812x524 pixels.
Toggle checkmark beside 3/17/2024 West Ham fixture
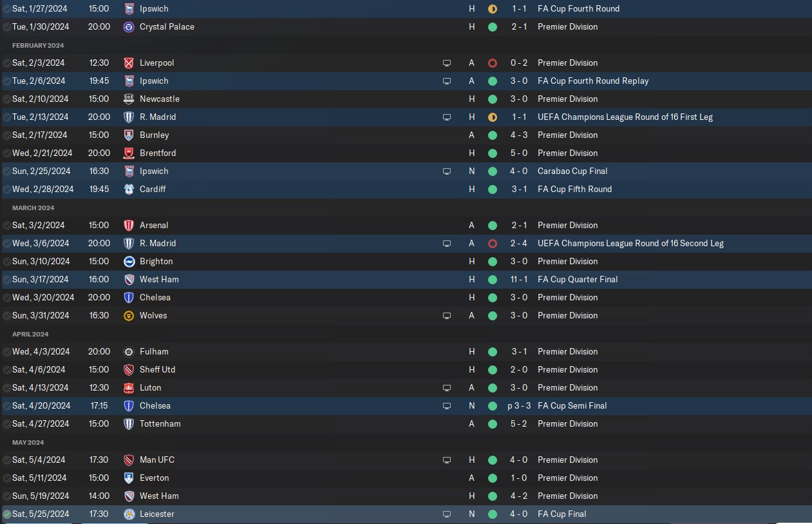click(6, 279)
